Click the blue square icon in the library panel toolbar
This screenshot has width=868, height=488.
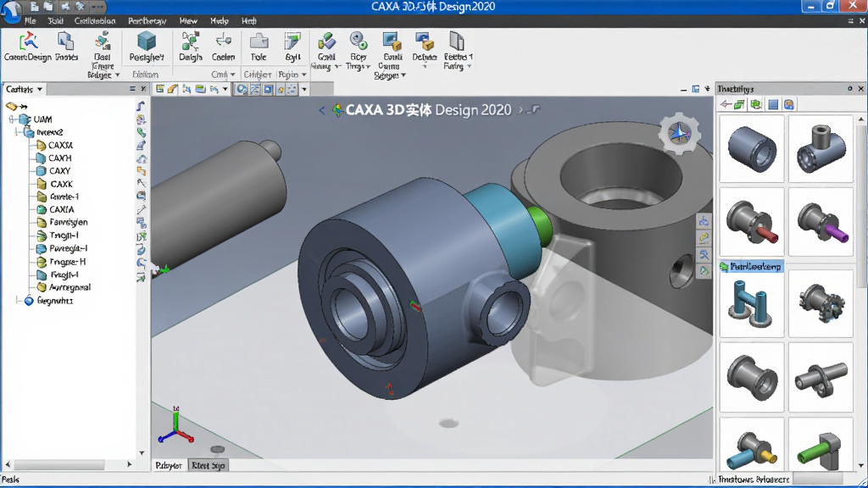(773, 104)
